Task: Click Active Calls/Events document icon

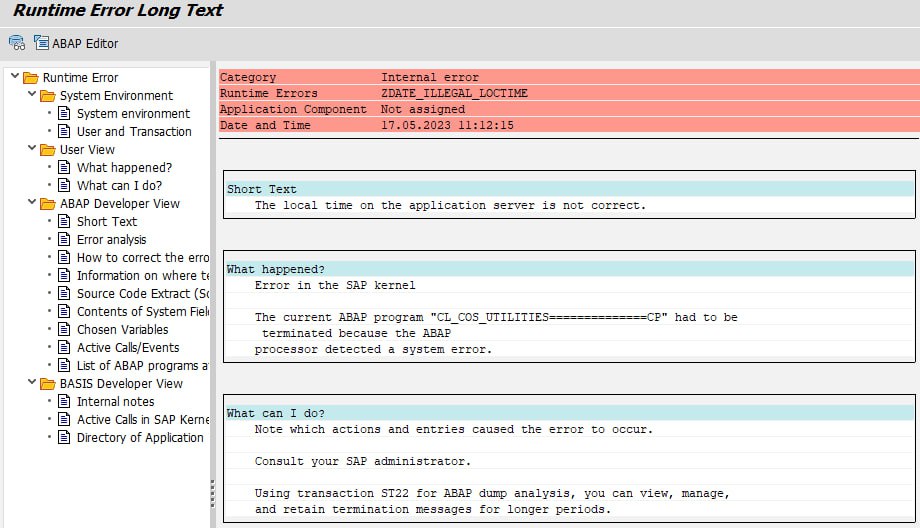Action: 65,347
